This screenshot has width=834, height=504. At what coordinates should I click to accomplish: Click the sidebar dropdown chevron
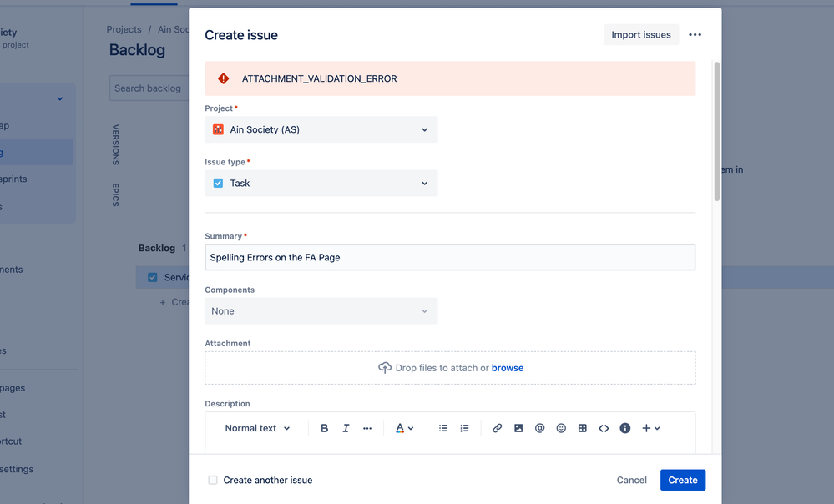pyautogui.click(x=60, y=99)
